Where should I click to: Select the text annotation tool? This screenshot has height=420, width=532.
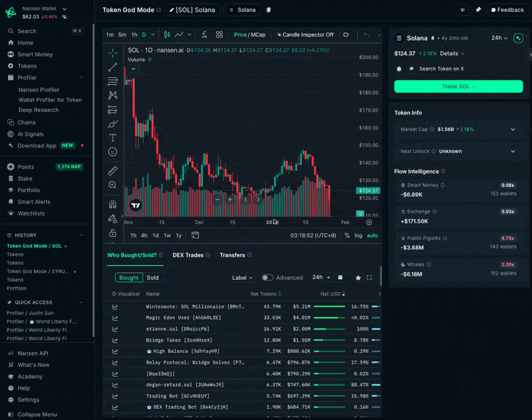click(112, 138)
